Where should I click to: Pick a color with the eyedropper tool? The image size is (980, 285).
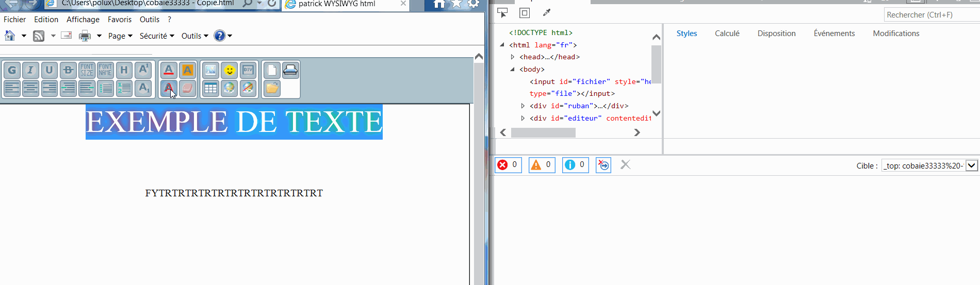click(x=547, y=13)
